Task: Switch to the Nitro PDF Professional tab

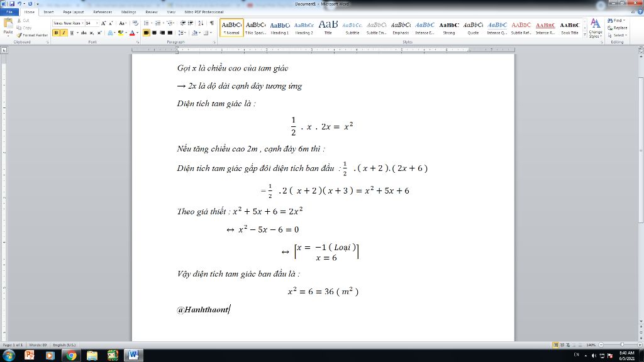Action: 204,12
